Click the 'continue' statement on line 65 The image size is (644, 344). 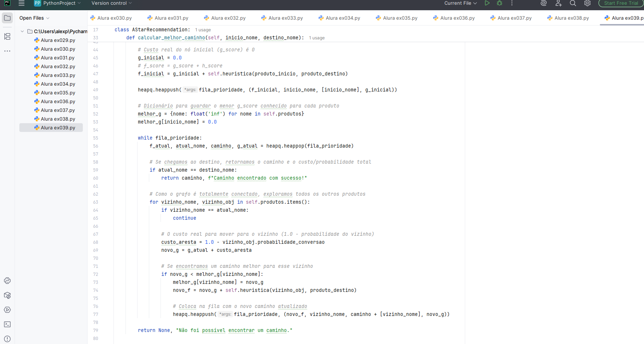point(185,218)
